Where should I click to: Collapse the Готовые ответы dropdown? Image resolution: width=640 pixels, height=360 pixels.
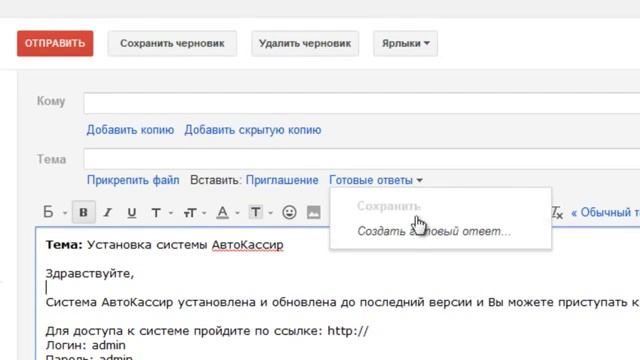376,180
